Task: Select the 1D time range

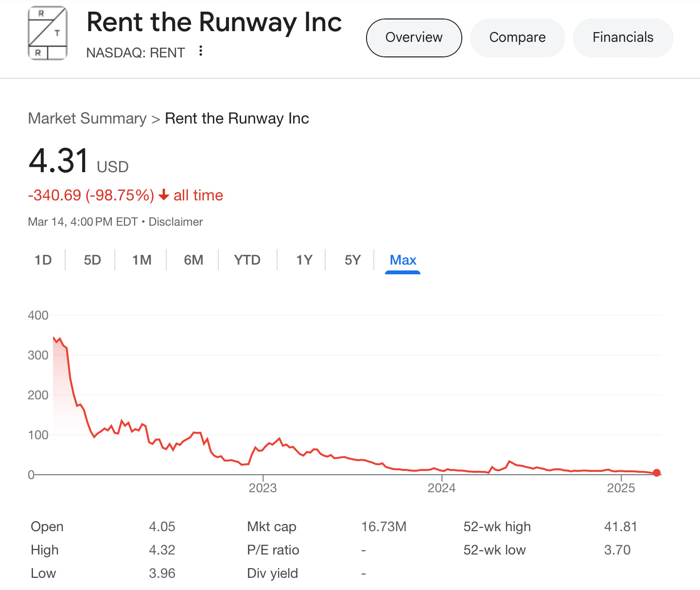Action: coord(43,260)
